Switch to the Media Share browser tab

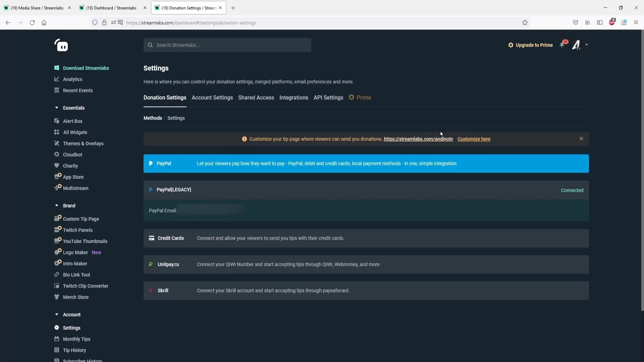[x=37, y=8]
